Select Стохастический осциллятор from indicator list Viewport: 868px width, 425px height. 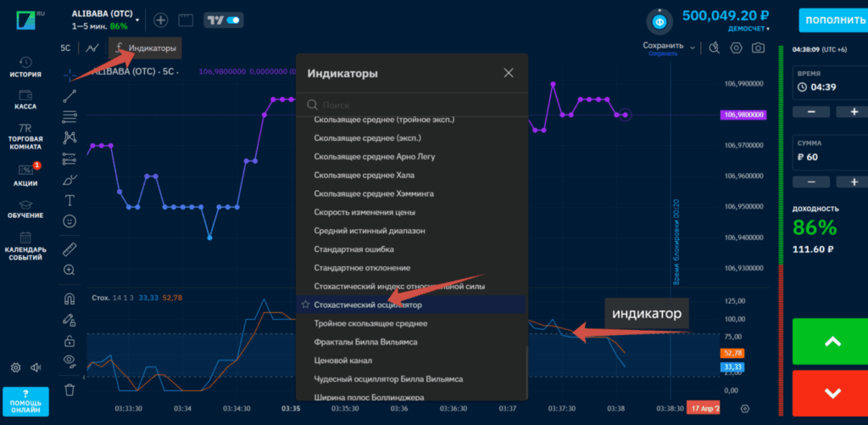pyautogui.click(x=368, y=305)
